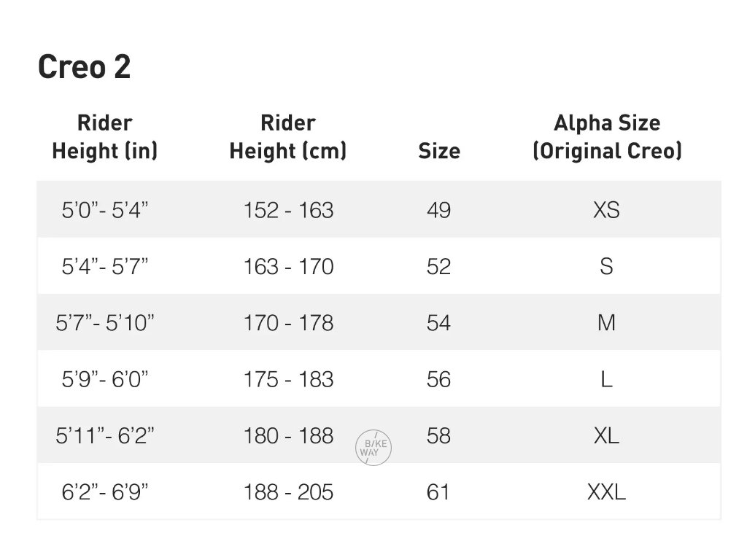This screenshot has height=560, width=747.
Task: Select the 163 - 170 cm cell
Action: pyautogui.click(x=288, y=266)
